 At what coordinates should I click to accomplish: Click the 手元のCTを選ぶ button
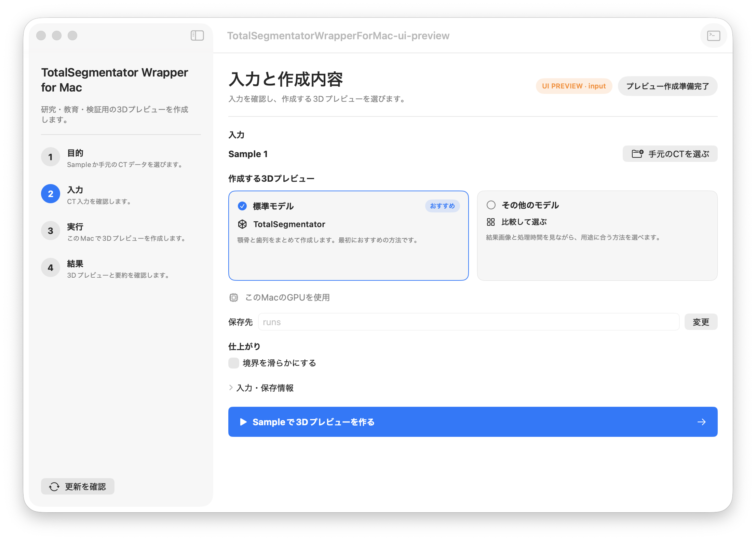pyautogui.click(x=670, y=154)
